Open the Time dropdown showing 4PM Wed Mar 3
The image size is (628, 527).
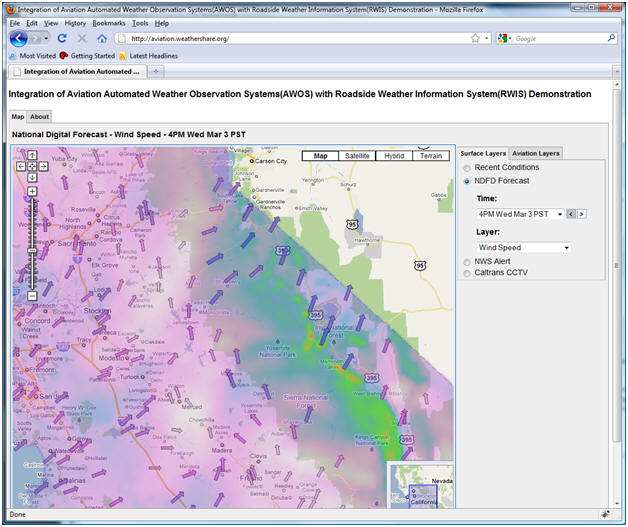click(520, 214)
